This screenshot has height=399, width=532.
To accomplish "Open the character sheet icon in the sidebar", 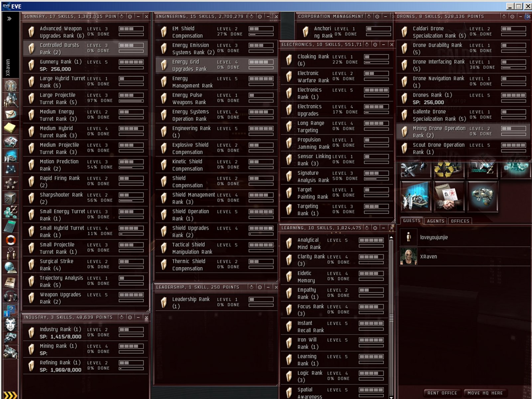I will point(11,85).
